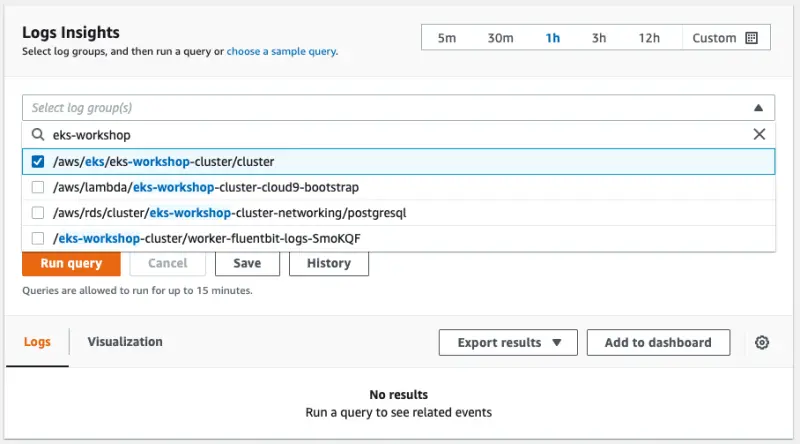Click the Run query button

click(71, 263)
